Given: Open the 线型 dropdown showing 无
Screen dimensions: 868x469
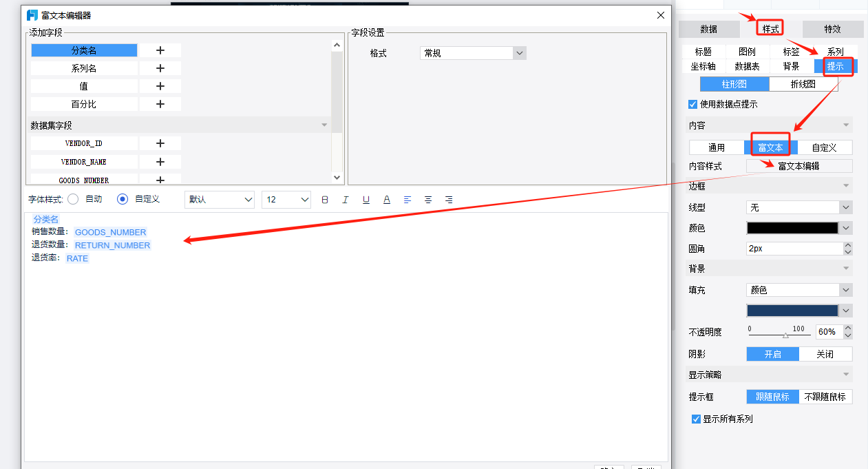Looking at the screenshot, I should pyautogui.click(x=799, y=207).
